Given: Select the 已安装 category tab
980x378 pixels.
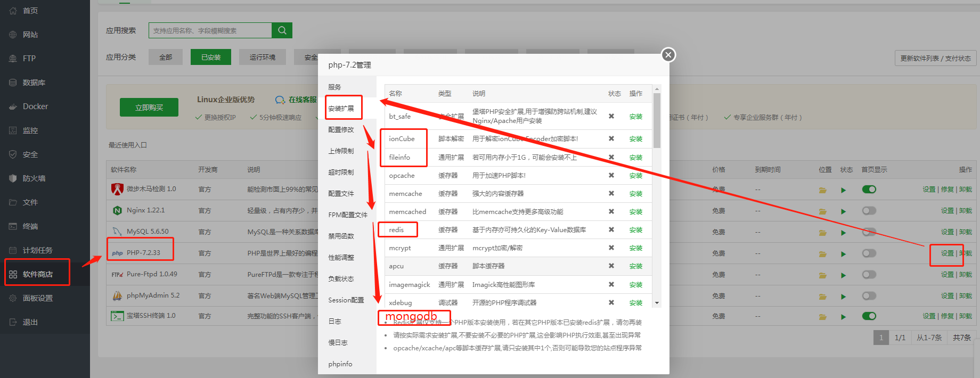Looking at the screenshot, I should pos(211,57).
